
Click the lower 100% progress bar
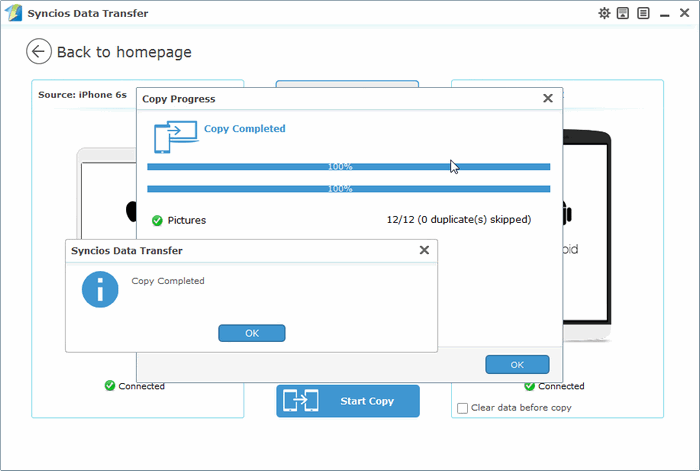(349, 189)
